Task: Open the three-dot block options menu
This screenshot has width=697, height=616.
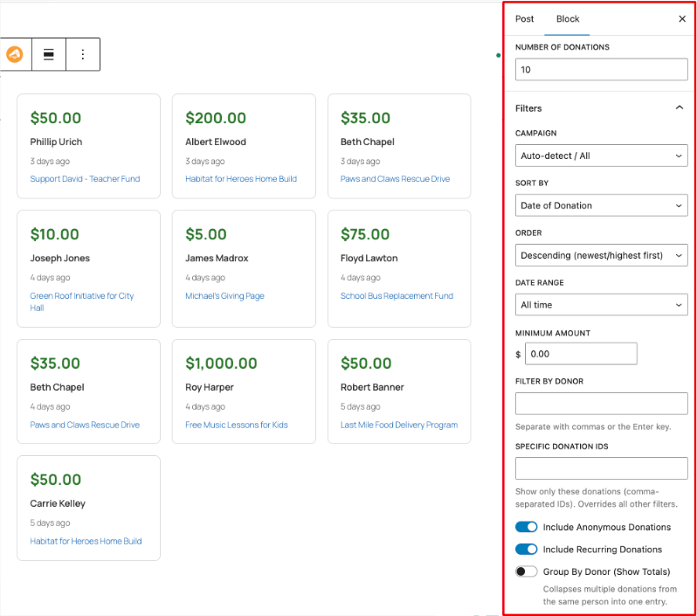Action: click(x=83, y=54)
